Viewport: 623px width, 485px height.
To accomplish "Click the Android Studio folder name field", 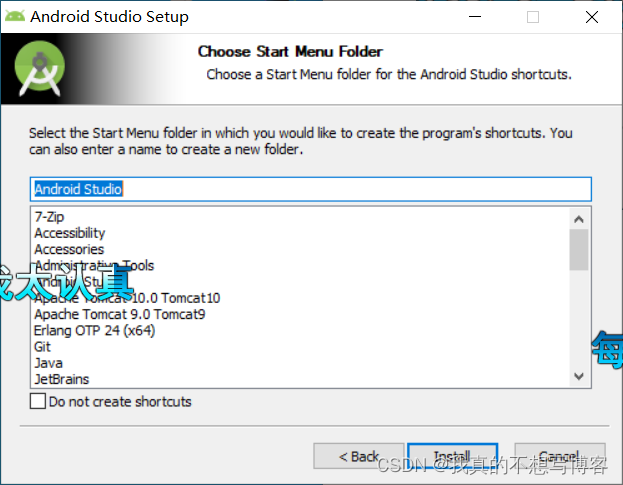I will [311, 189].
